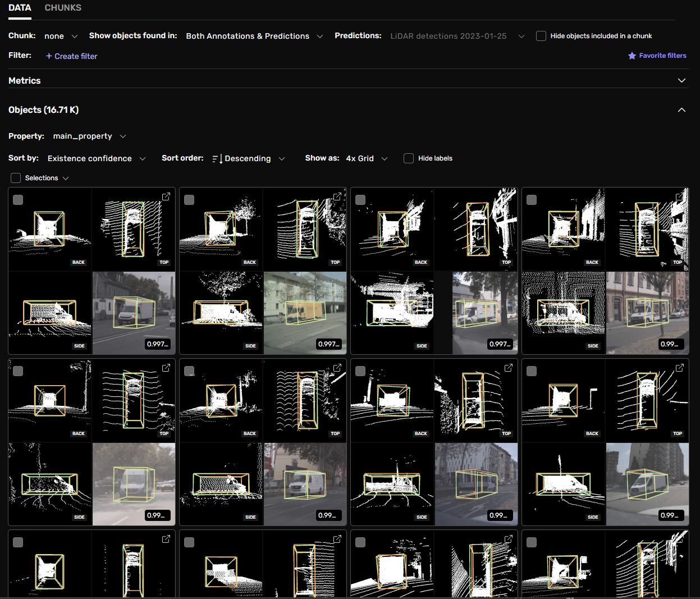Switch to the CHUNKS tab

tap(63, 8)
